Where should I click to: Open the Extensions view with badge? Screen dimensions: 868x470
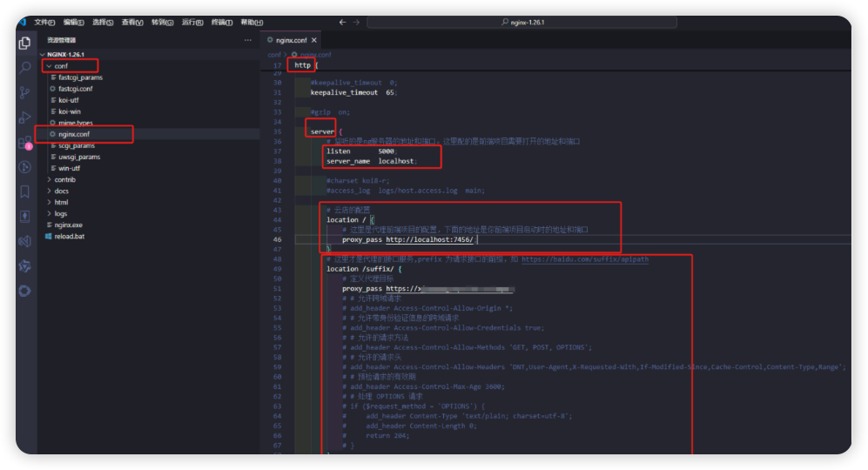[24, 142]
